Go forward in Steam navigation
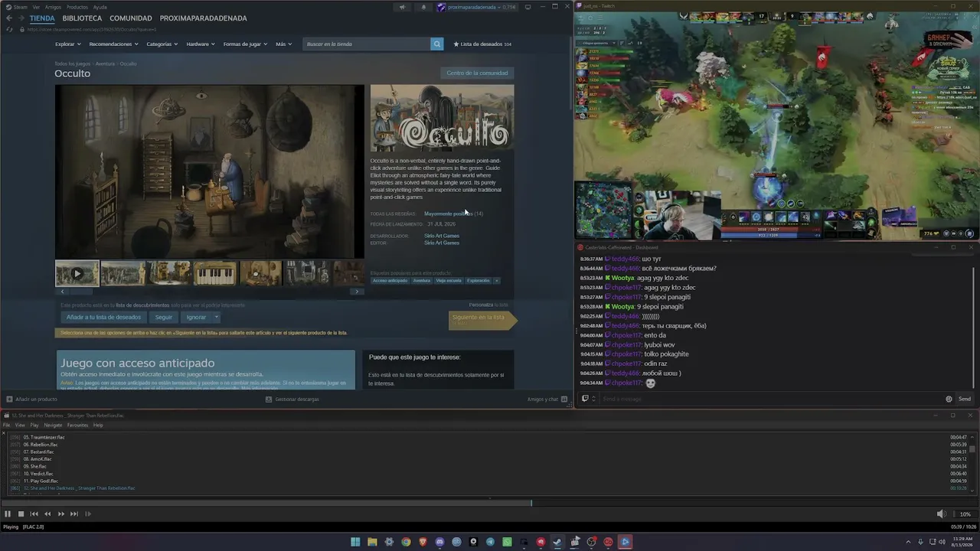Image resolution: width=980 pixels, height=551 pixels. (21, 18)
